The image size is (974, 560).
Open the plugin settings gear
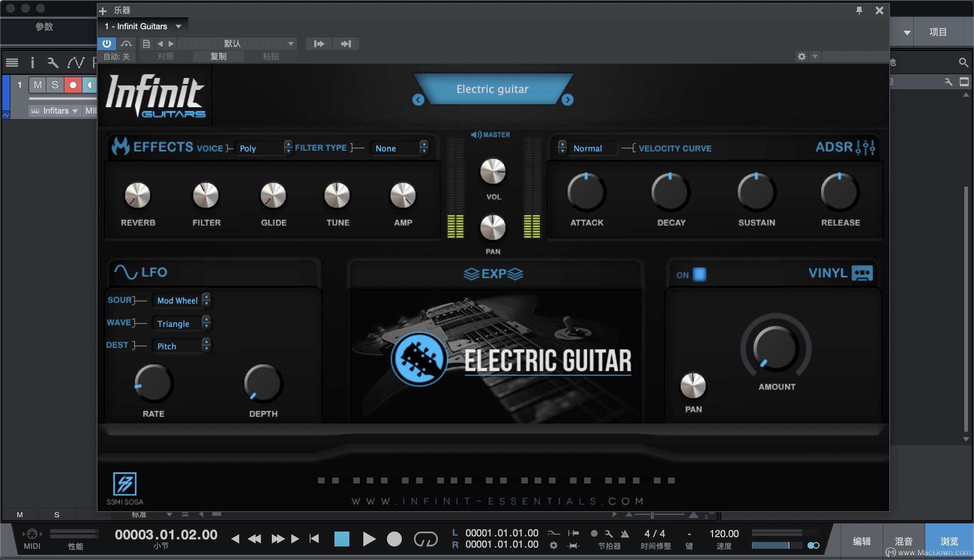tap(802, 57)
